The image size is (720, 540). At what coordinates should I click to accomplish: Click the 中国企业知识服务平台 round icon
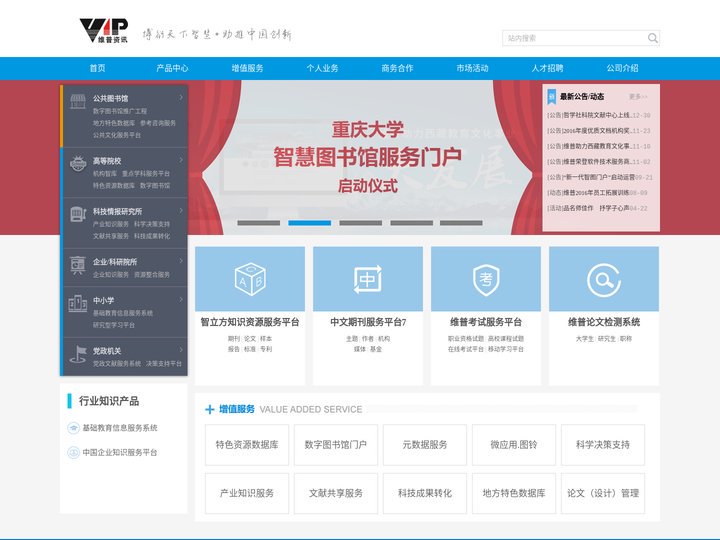[x=73, y=452]
